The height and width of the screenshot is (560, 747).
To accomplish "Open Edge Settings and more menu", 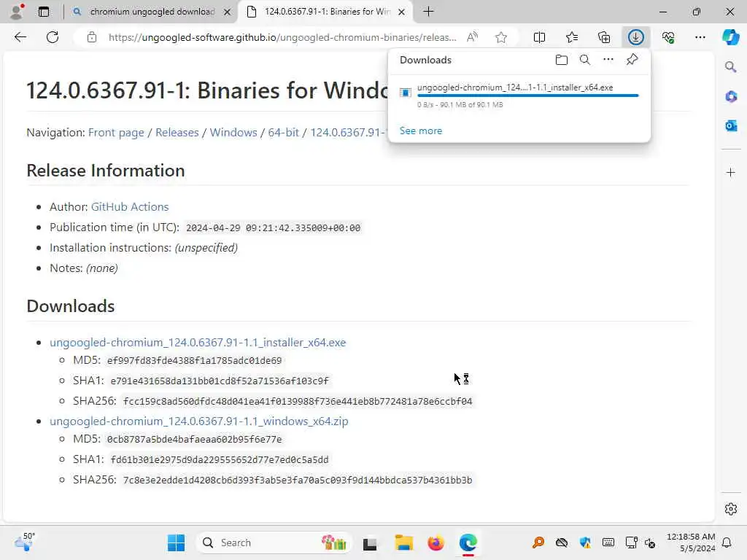I will pyautogui.click(x=700, y=37).
